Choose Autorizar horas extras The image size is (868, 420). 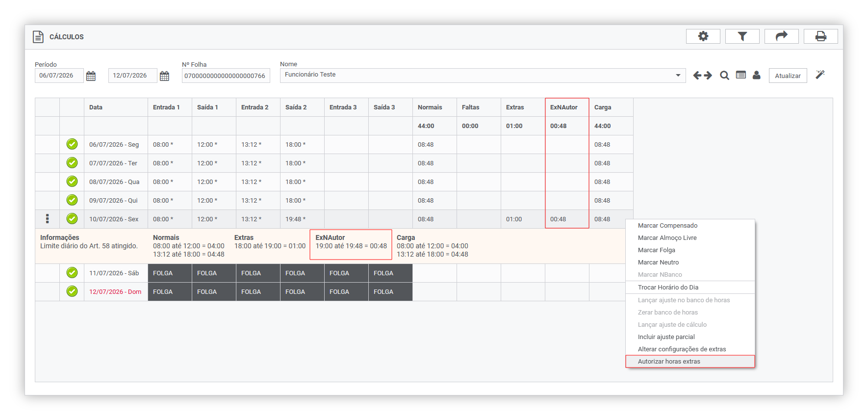click(690, 362)
